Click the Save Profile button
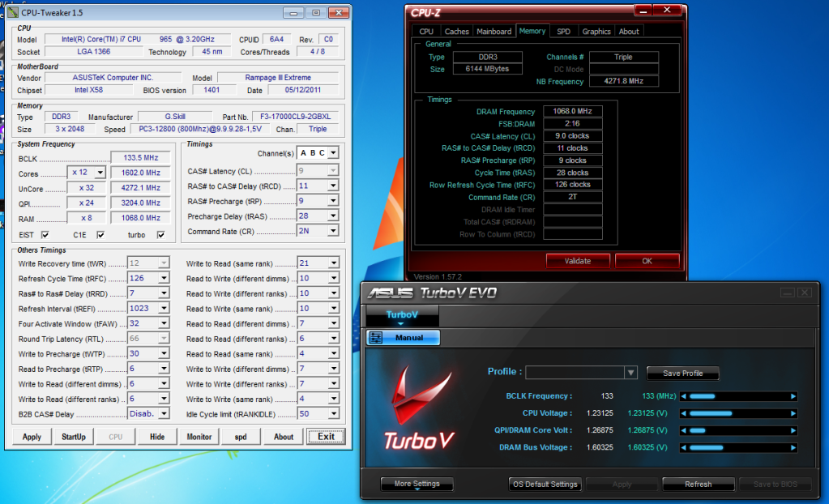Viewport: 829px width, 504px height. (x=682, y=374)
